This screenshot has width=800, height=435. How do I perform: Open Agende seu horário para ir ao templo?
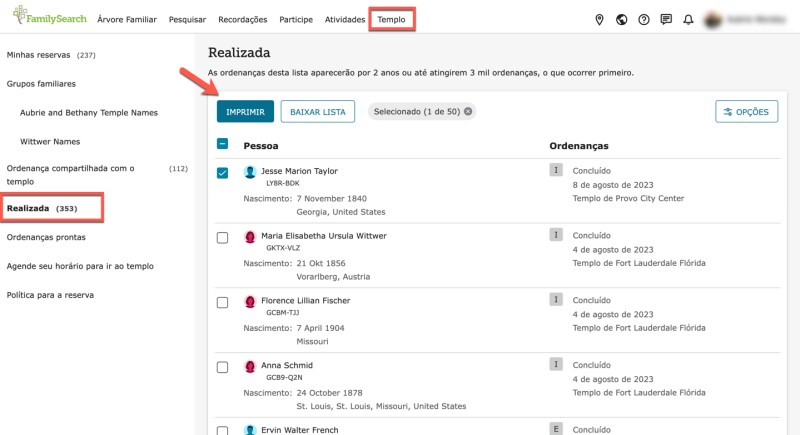click(x=80, y=266)
